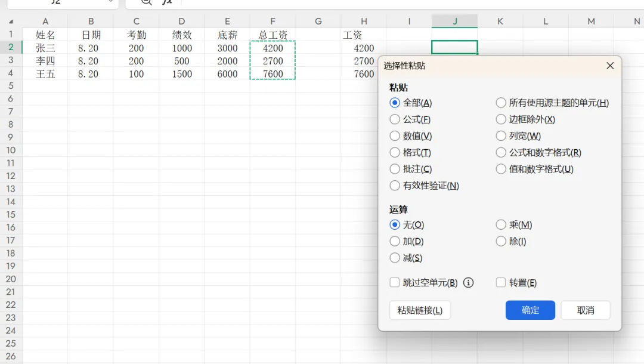Choose 公式和数字格式(R) option
The height and width of the screenshot is (364, 644).
pos(501,152)
